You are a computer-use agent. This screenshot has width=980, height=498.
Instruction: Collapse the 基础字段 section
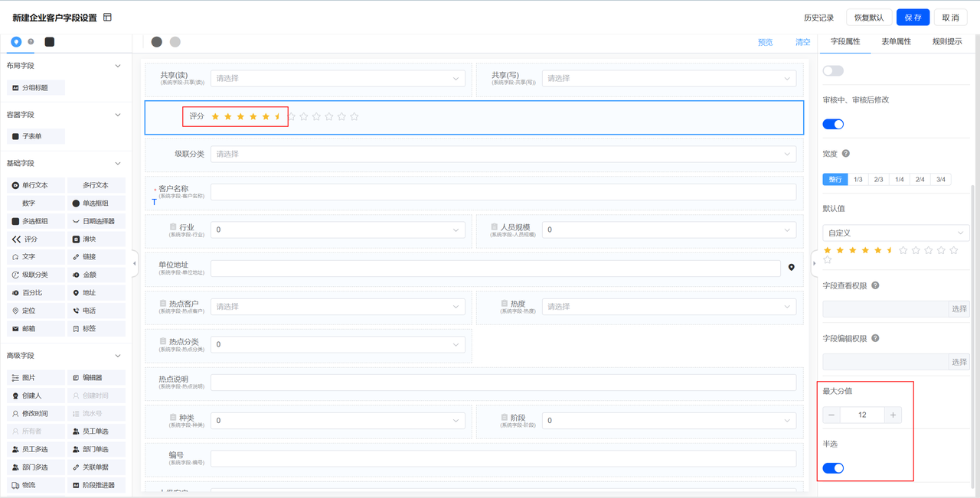(118, 163)
